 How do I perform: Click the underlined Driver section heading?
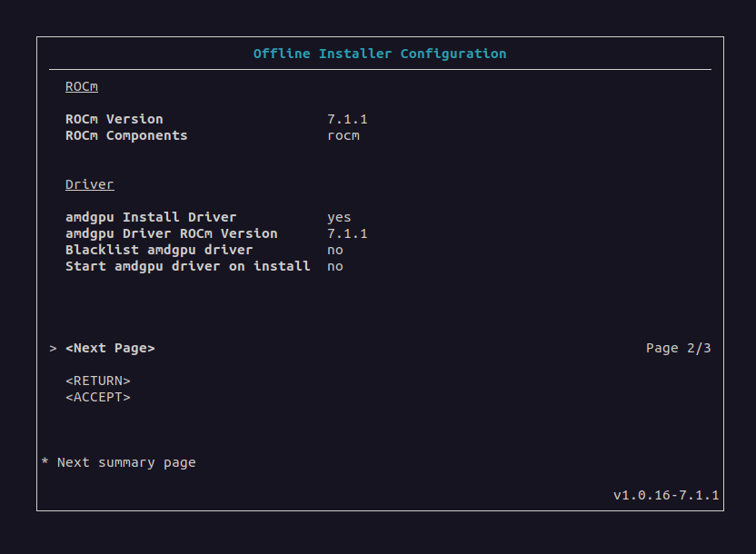tap(89, 184)
